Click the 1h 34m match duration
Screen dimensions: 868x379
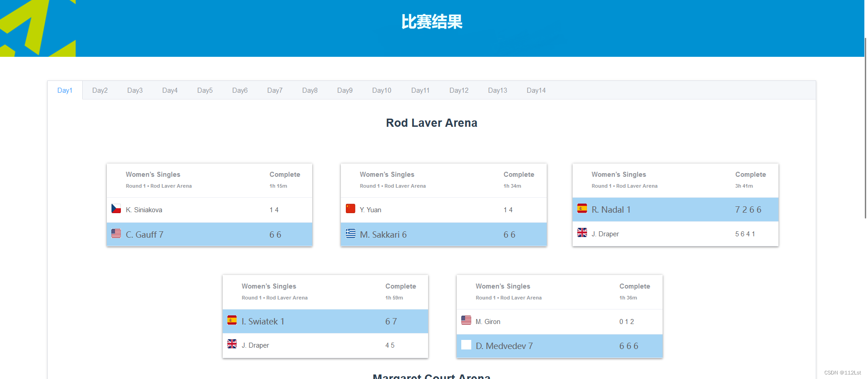(x=512, y=186)
